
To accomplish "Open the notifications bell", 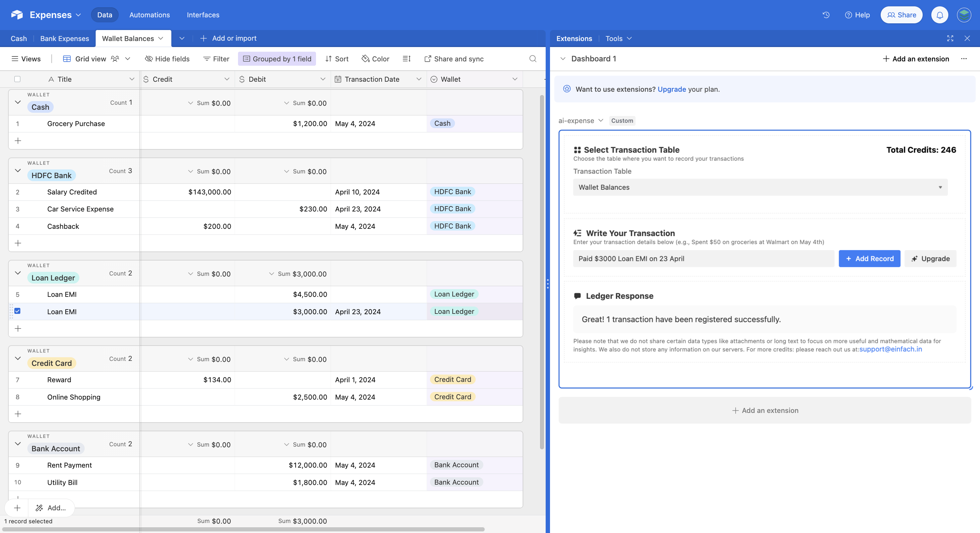I will 939,15.
